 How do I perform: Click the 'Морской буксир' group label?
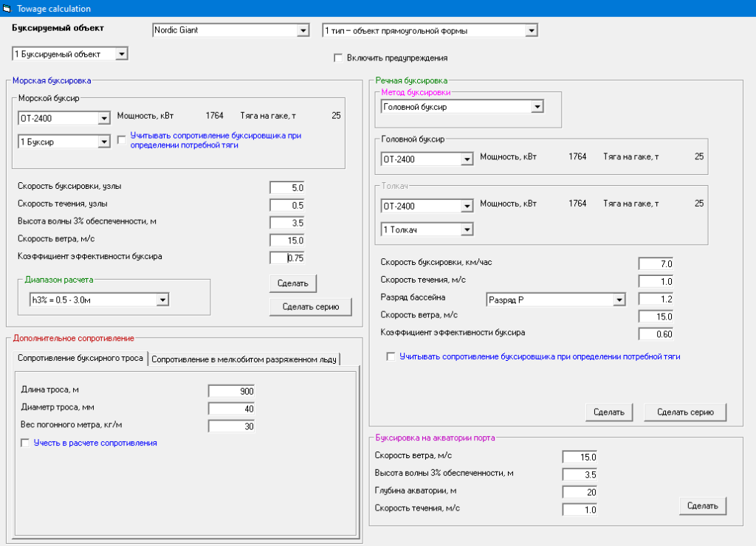[49, 98]
